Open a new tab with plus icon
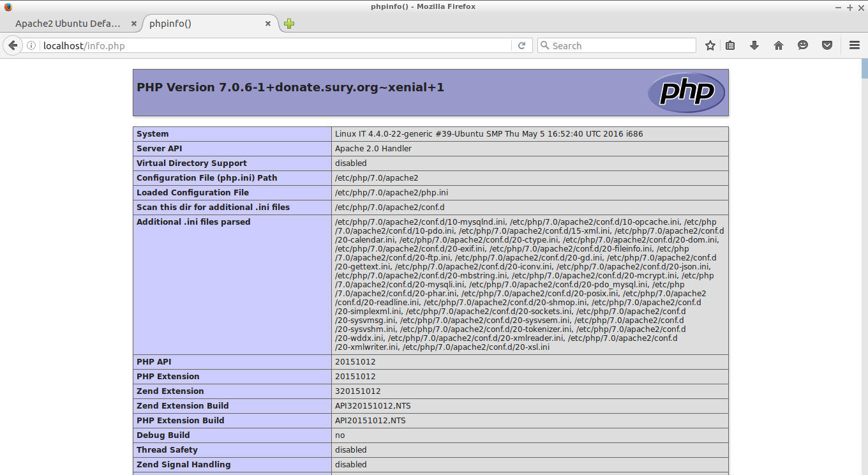This screenshot has height=475, width=868. pyautogui.click(x=289, y=24)
